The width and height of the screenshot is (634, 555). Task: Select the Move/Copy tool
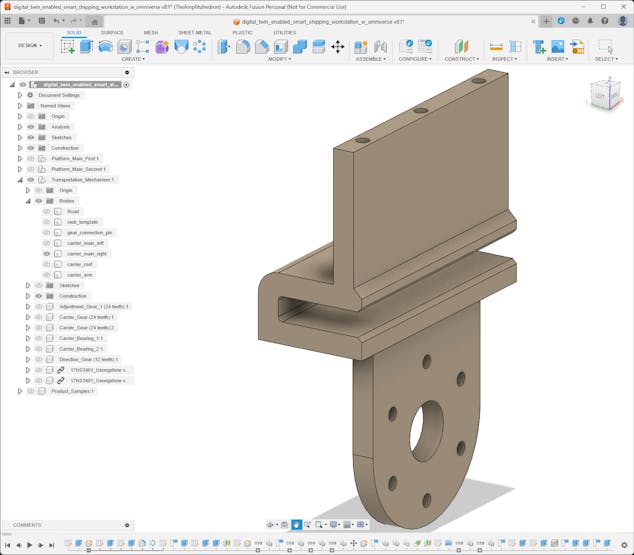(337, 46)
